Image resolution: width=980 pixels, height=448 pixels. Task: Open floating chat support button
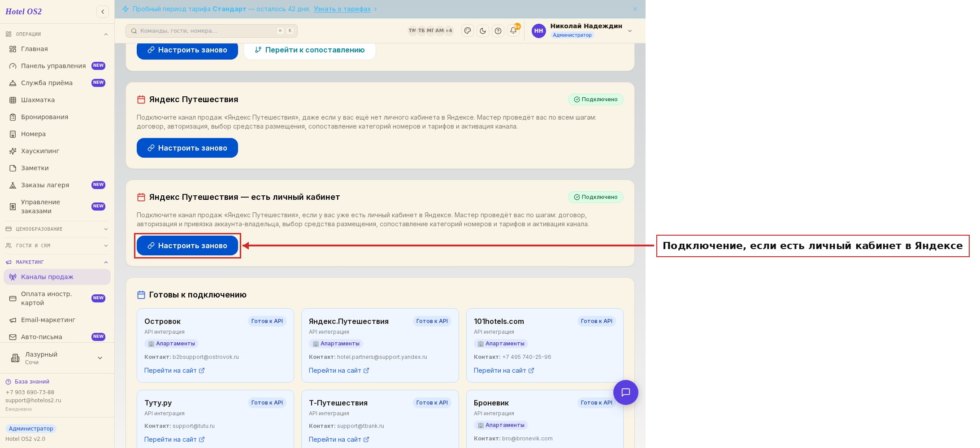[x=626, y=392]
